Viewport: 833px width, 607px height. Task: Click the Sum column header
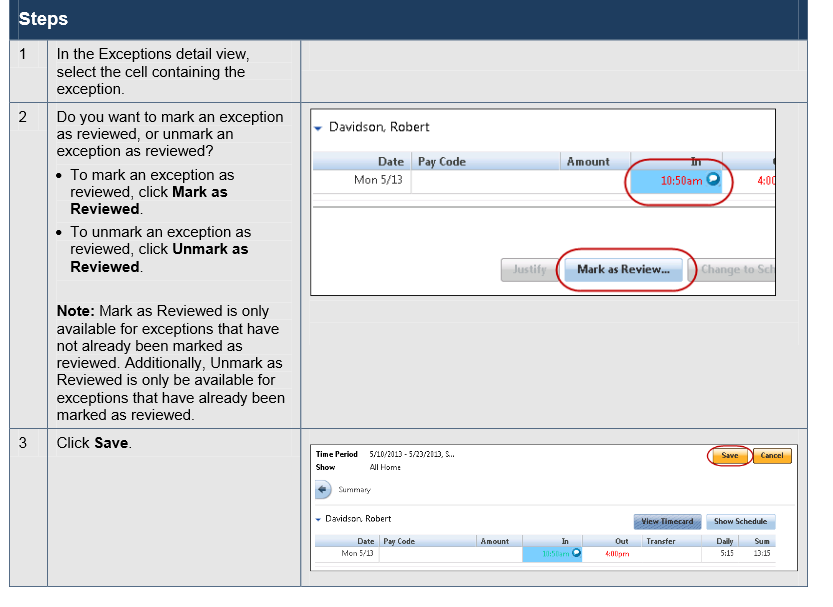coord(763,541)
